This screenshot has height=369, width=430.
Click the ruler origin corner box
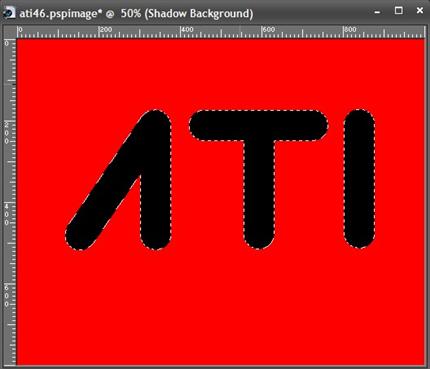(10, 32)
